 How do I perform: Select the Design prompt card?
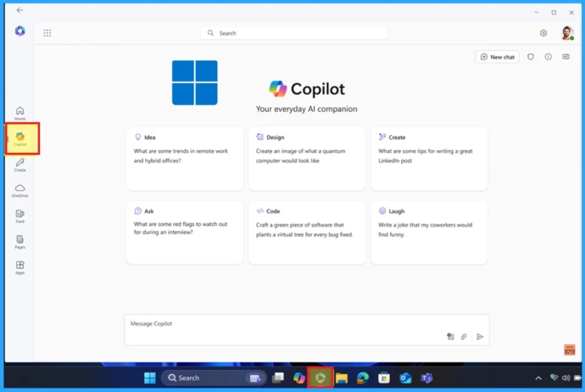(307, 159)
